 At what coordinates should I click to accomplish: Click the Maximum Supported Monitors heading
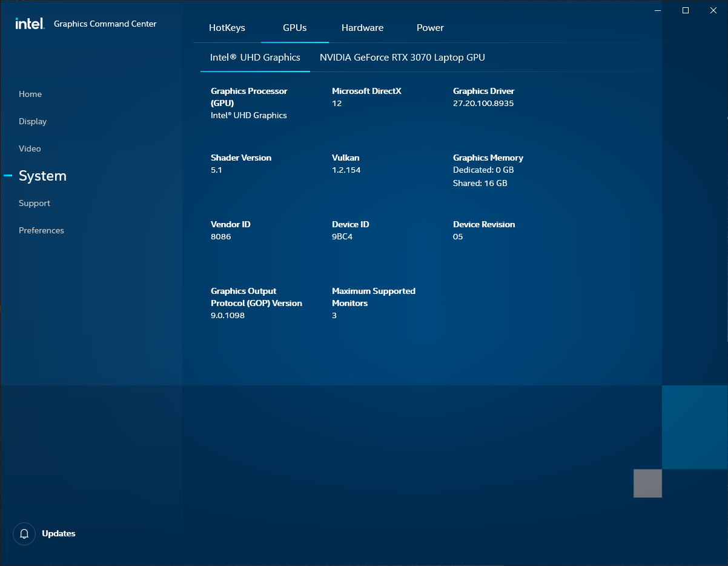point(374,297)
